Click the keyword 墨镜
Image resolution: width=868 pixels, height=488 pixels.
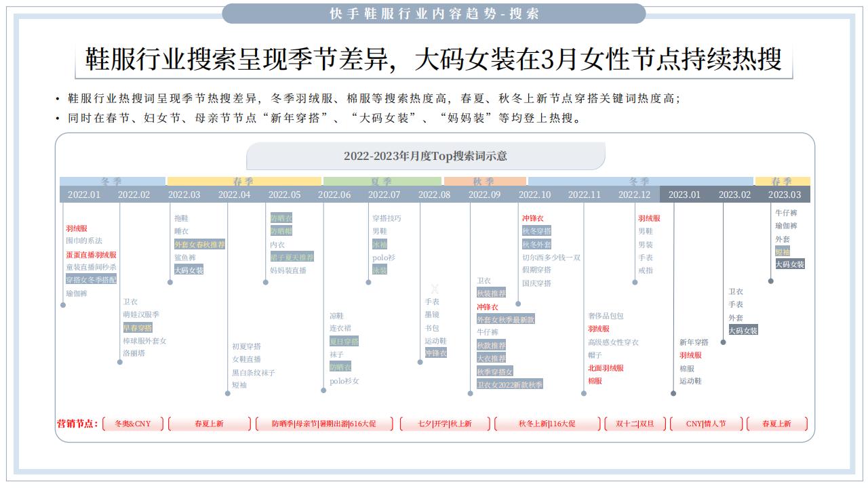coord(432,314)
